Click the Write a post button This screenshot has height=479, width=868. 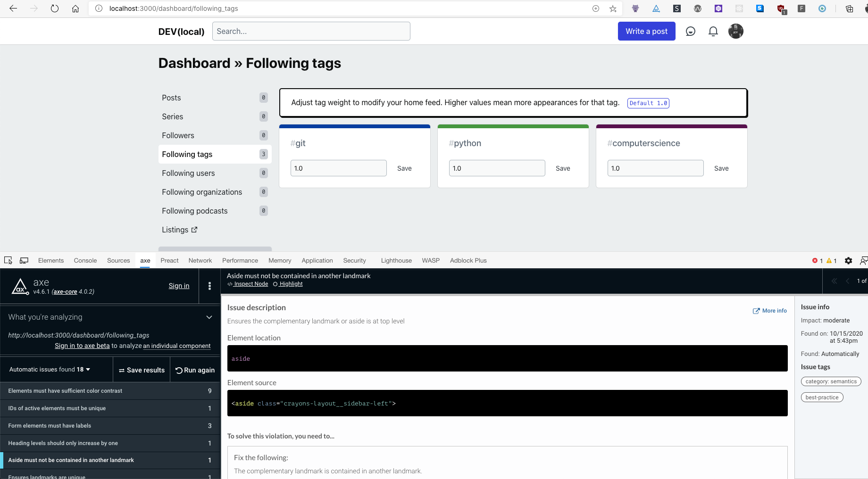(x=646, y=31)
